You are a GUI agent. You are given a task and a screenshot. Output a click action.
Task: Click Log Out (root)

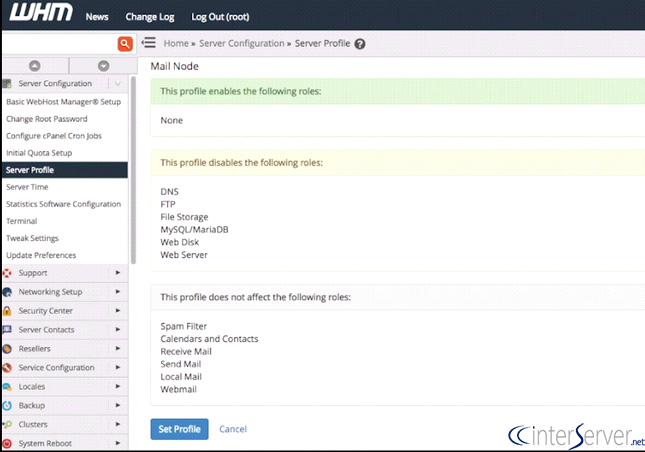[220, 17]
